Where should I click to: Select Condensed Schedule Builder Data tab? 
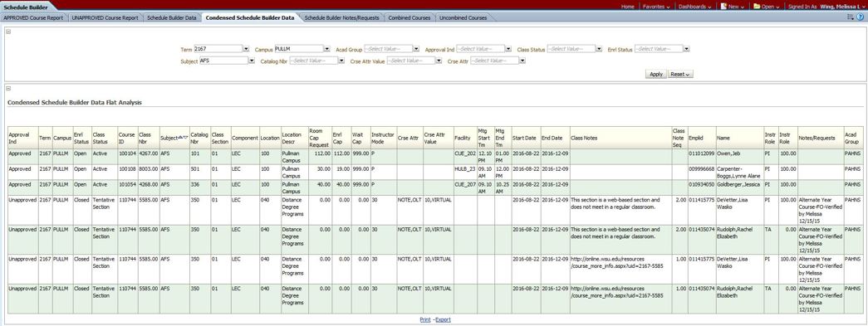click(x=250, y=17)
